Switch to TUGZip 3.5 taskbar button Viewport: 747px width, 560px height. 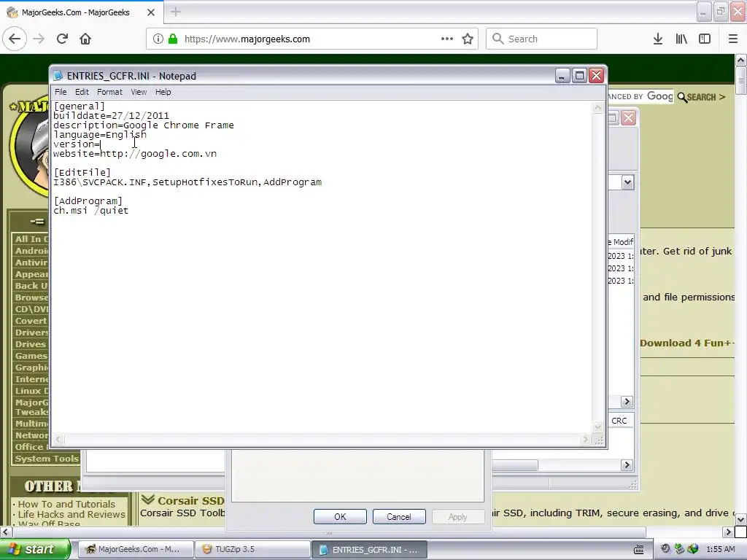pyautogui.click(x=252, y=549)
